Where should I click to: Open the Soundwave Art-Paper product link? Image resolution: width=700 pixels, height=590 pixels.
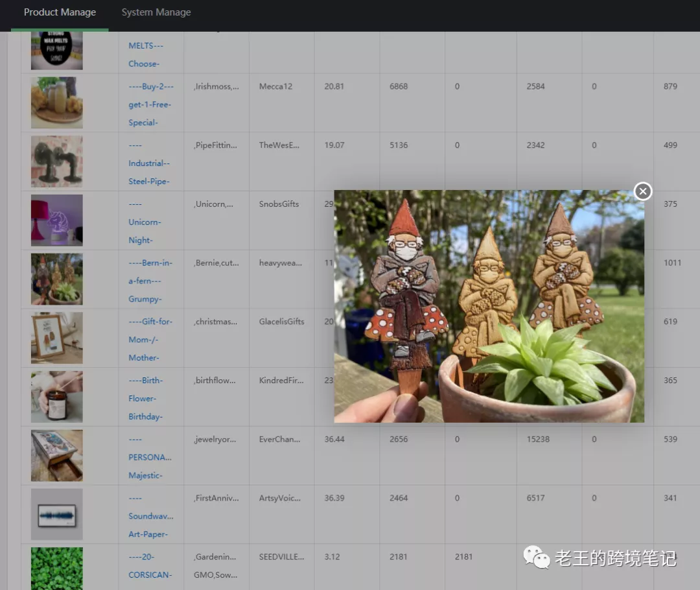pos(150,516)
